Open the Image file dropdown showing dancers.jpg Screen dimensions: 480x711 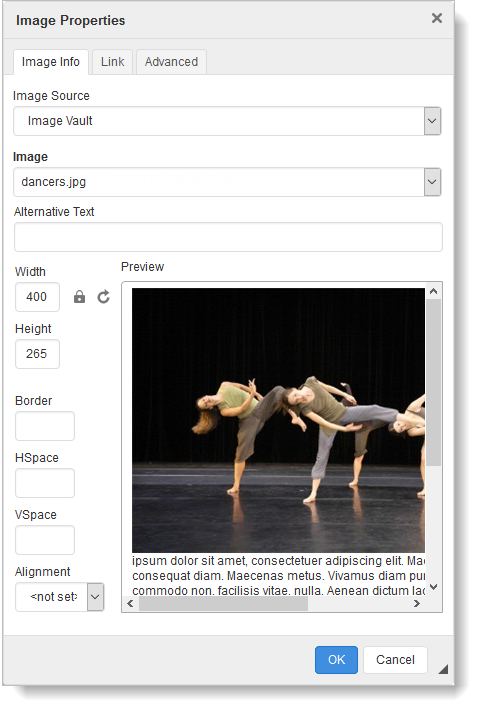pyautogui.click(x=432, y=182)
